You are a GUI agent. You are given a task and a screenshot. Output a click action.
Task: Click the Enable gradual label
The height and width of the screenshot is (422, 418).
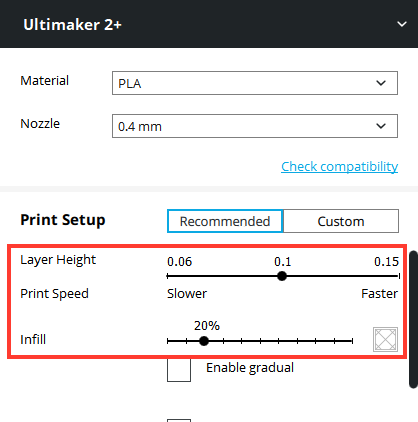pos(250,368)
